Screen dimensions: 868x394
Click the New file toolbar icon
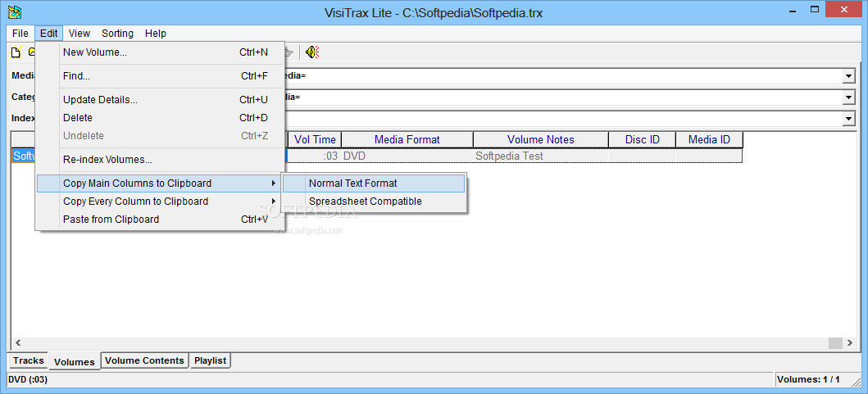[16, 52]
